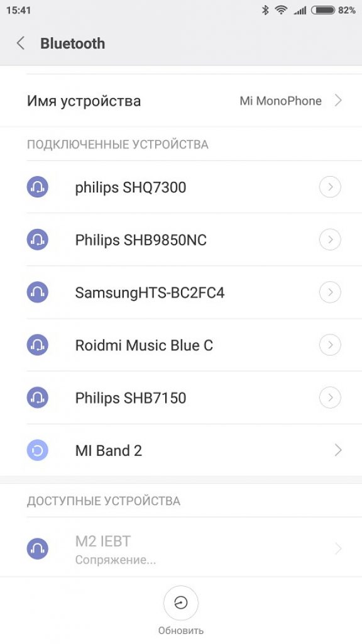
Task: Open details arrow for Roidmi Music Blue C
Action: (x=330, y=345)
